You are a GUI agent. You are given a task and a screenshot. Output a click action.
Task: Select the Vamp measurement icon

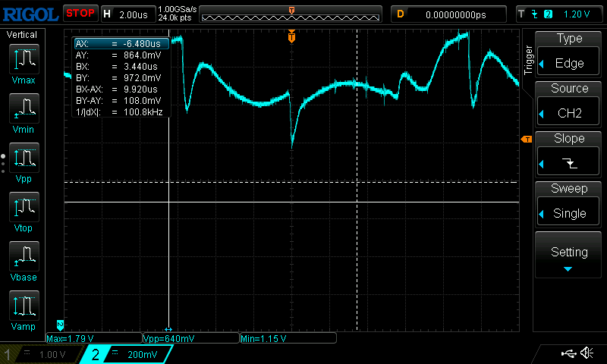pos(24,306)
